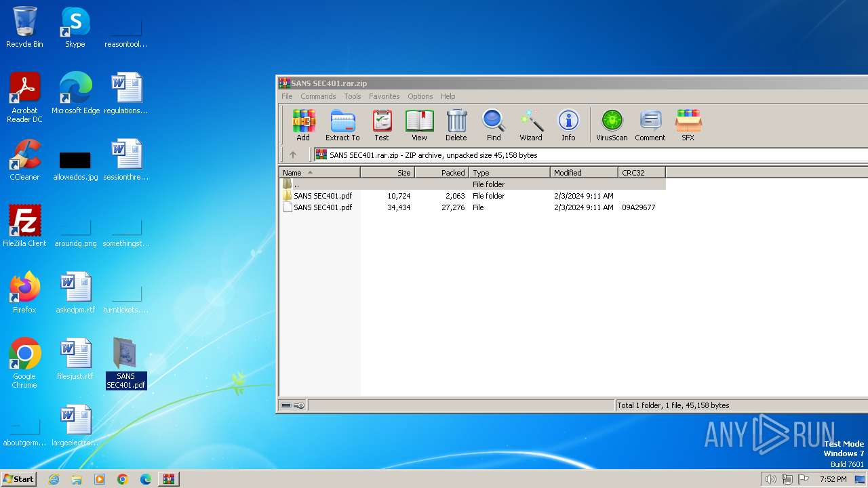Select the Microsoft Edge desktop icon

point(75,94)
